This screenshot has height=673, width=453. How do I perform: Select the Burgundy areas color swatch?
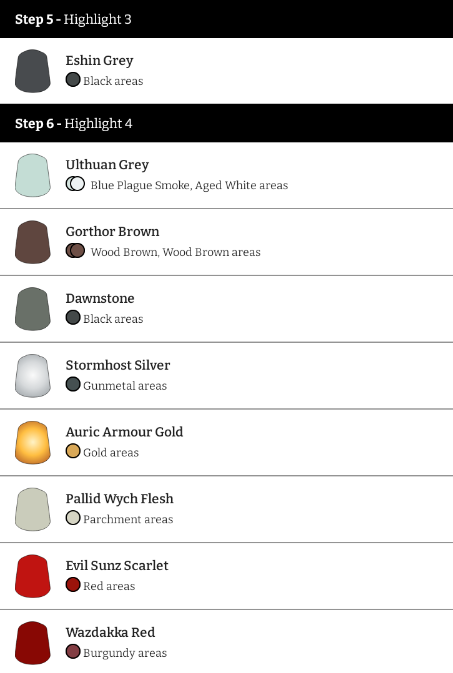click(x=73, y=651)
